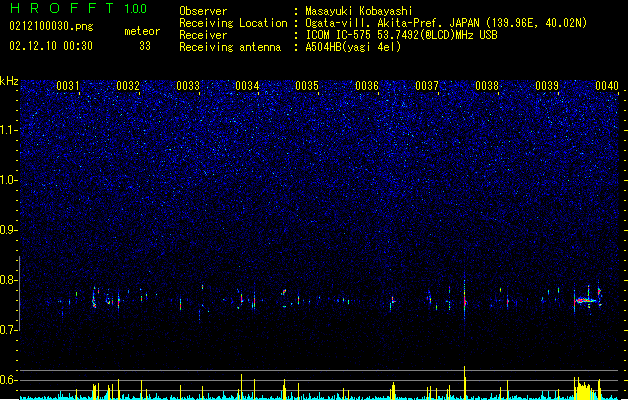The image size is (629, 400).
Task: Click the receiver value ICOM IC-575 53.7492 MHz
Action: pos(402,35)
